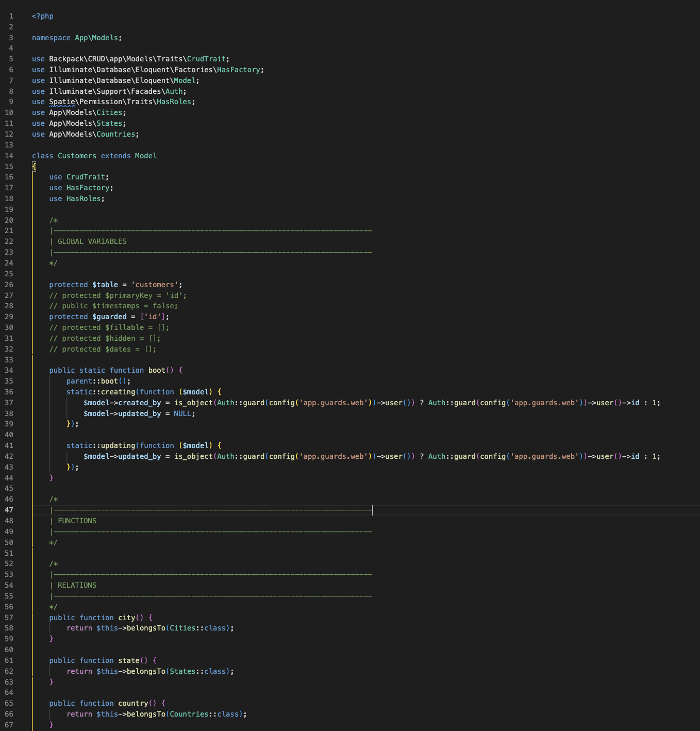Select "CrudTrait" in the line 5 import
Image resolution: width=700 pixels, height=731 pixels.
coord(206,59)
